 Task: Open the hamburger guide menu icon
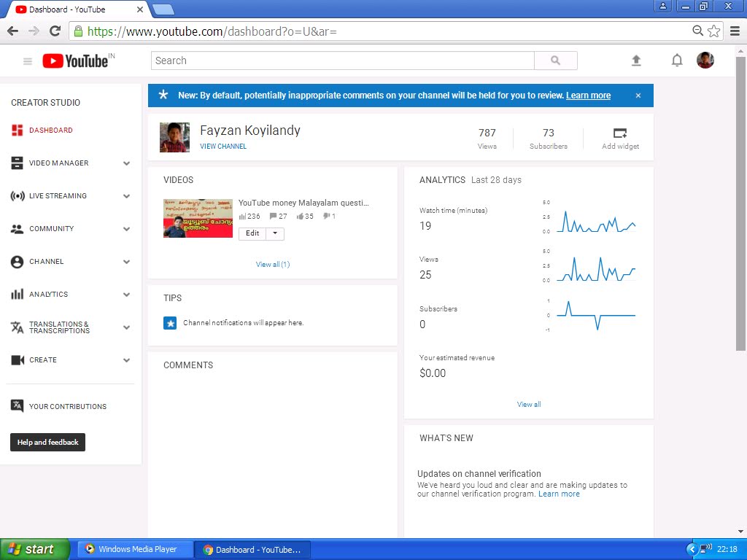(x=28, y=61)
